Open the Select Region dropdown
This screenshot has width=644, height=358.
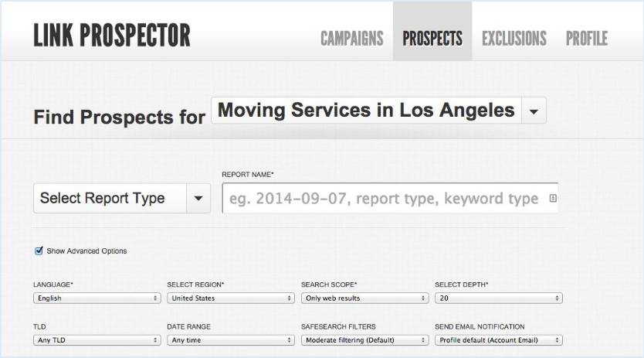pyautogui.click(x=231, y=298)
